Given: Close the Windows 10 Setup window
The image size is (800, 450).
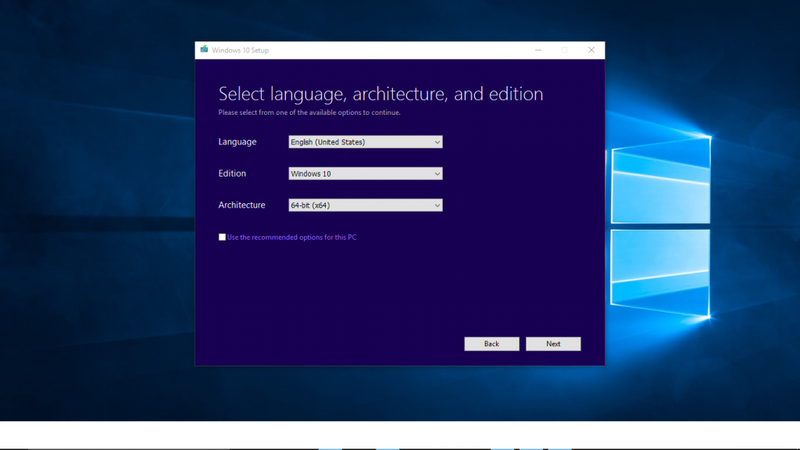Looking at the screenshot, I should click(x=591, y=50).
